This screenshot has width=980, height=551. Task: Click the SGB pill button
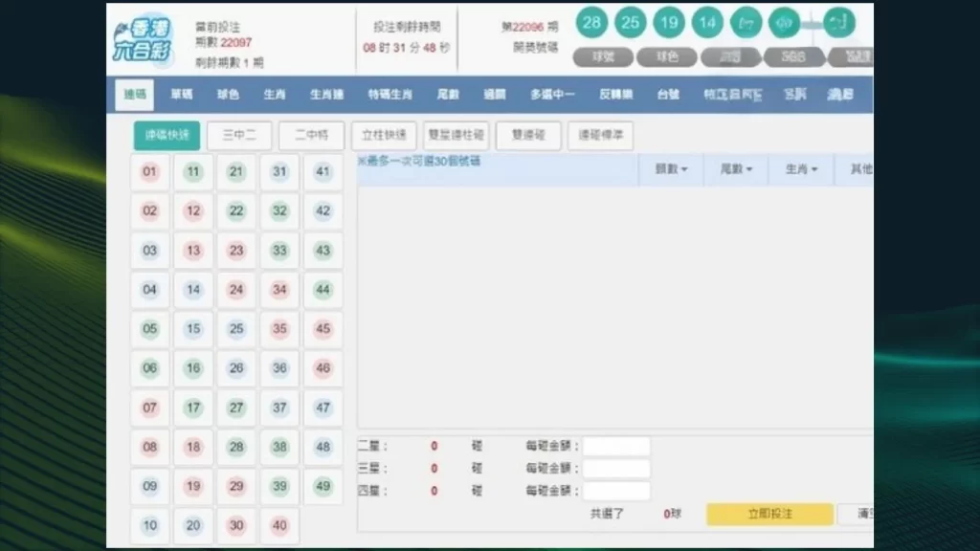(793, 56)
